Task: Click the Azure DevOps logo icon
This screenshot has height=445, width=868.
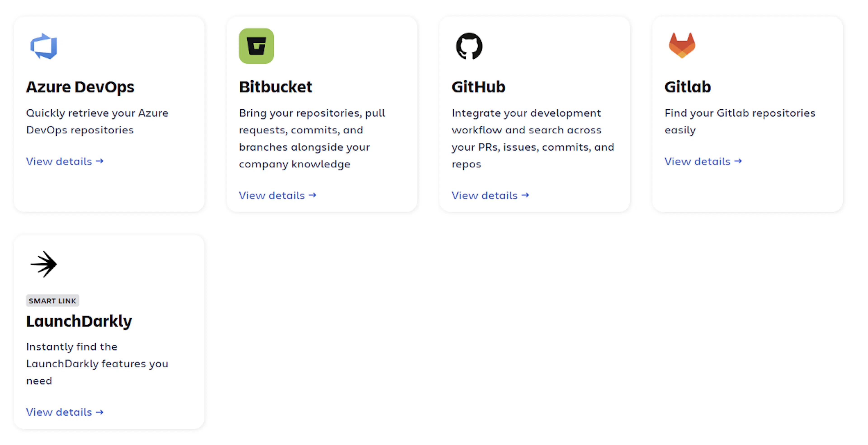Action: [x=44, y=46]
